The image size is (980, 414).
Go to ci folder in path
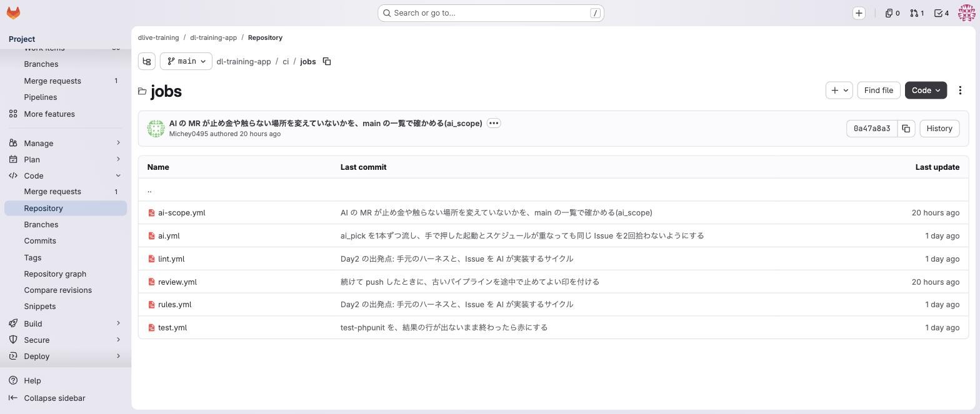point(286,61)
